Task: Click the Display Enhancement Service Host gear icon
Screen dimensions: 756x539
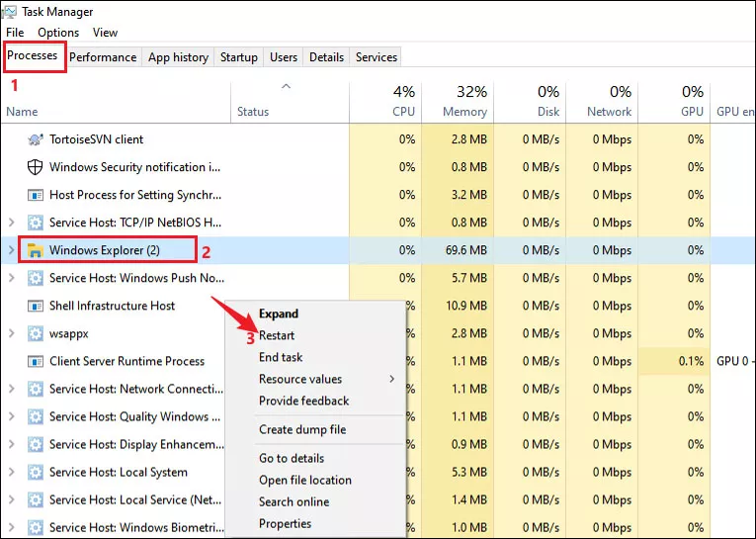Action: click(36, 444)
